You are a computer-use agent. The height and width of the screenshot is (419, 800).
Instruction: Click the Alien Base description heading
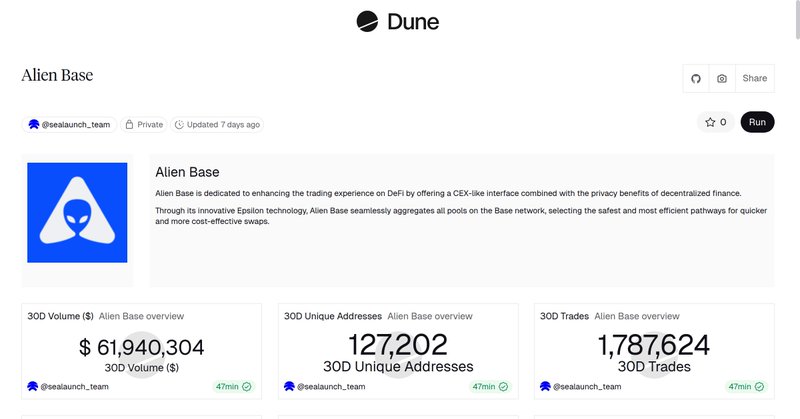[x=187, y=172]
